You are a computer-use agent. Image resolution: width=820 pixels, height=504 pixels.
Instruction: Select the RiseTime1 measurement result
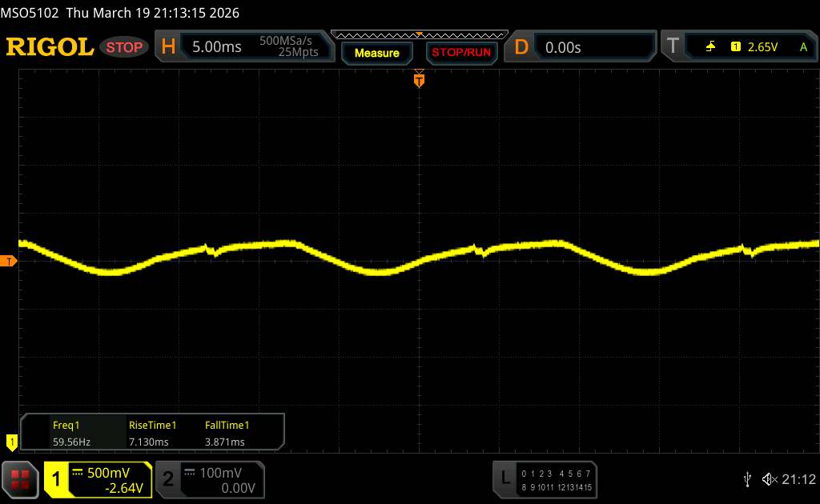click(x=152, y=434)
